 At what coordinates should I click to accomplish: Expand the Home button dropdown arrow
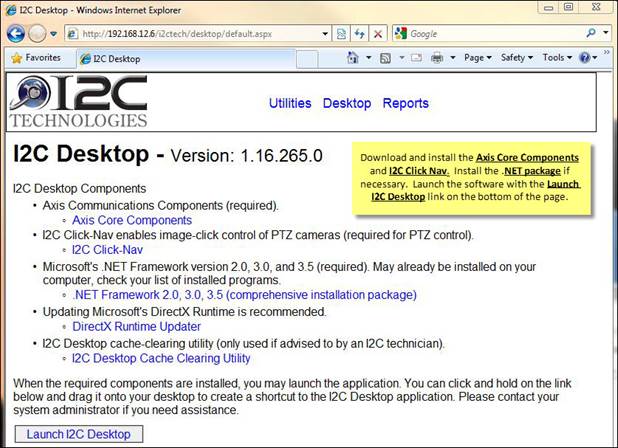click(x=369, y=58)
